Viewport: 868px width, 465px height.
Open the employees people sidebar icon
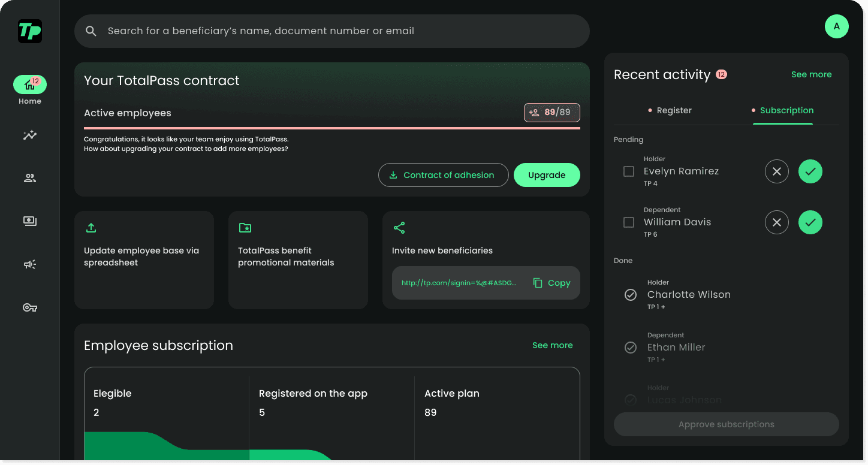(x=30, y=178)
